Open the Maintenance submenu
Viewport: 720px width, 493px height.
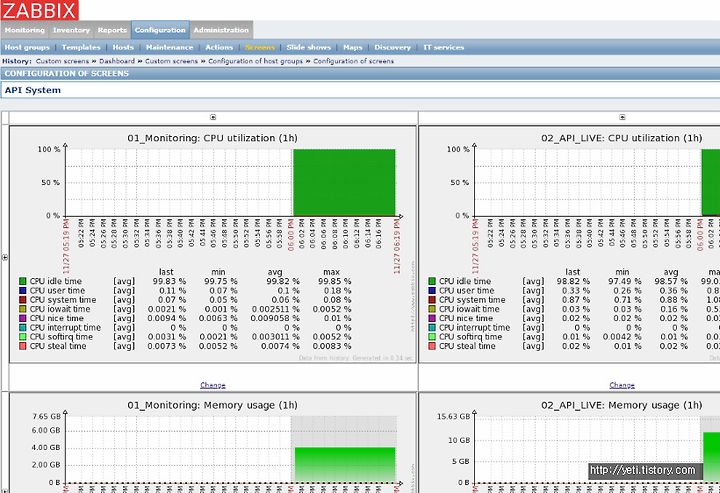[x=169, y=47]
